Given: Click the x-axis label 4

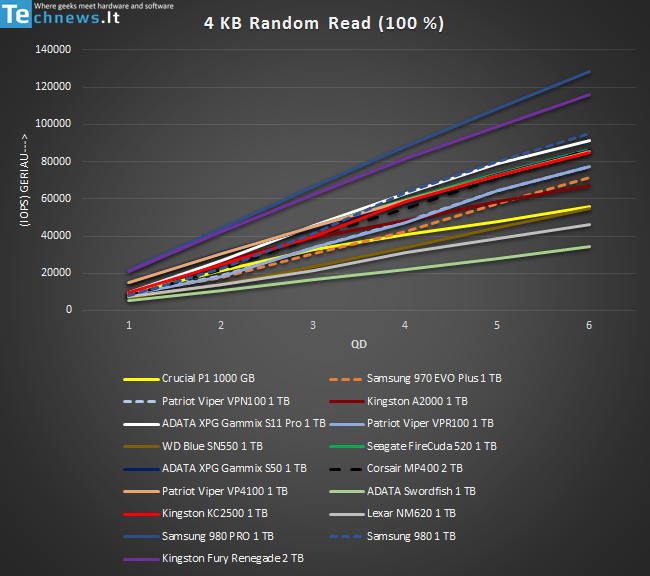Looking at the screenshot, I should click(405, 326).
